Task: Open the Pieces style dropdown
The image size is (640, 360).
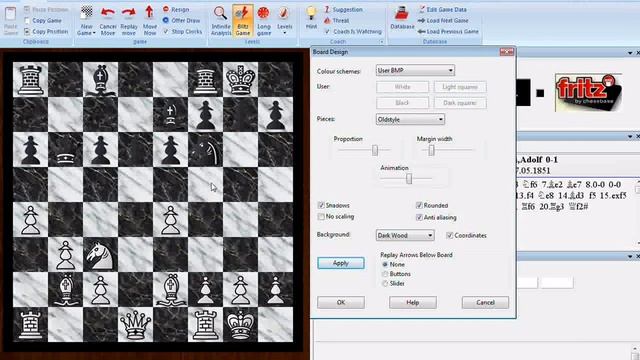Action: pyautogui.click(x=410, y=120)
